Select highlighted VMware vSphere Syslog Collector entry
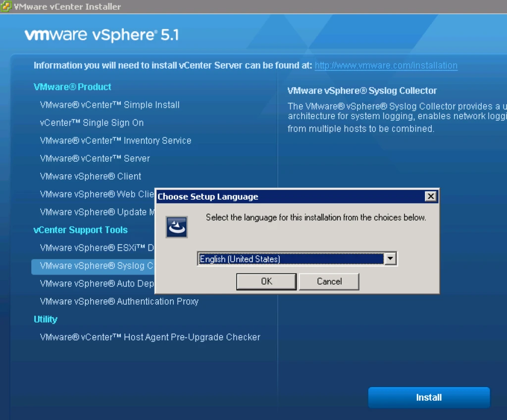Screen dimensions: 507x420 [93, 266]
